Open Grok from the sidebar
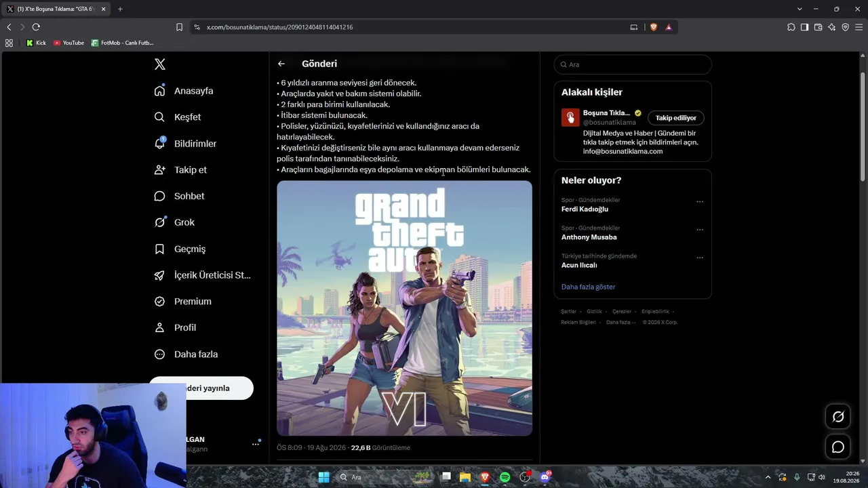 pyautogui.click(x=174, y=222)
